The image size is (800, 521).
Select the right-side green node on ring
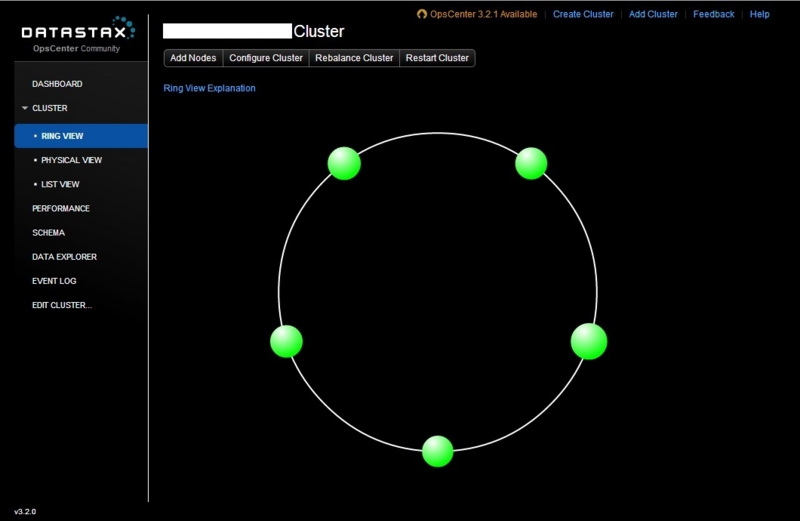[589, 341]
